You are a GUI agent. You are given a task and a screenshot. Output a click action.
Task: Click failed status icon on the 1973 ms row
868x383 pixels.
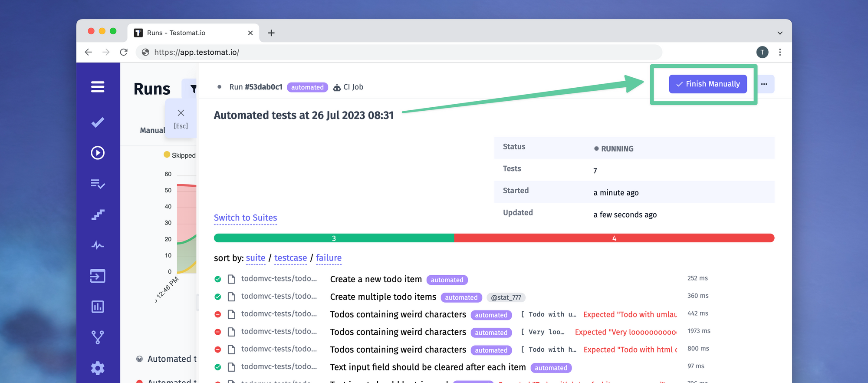click(218, 332)
